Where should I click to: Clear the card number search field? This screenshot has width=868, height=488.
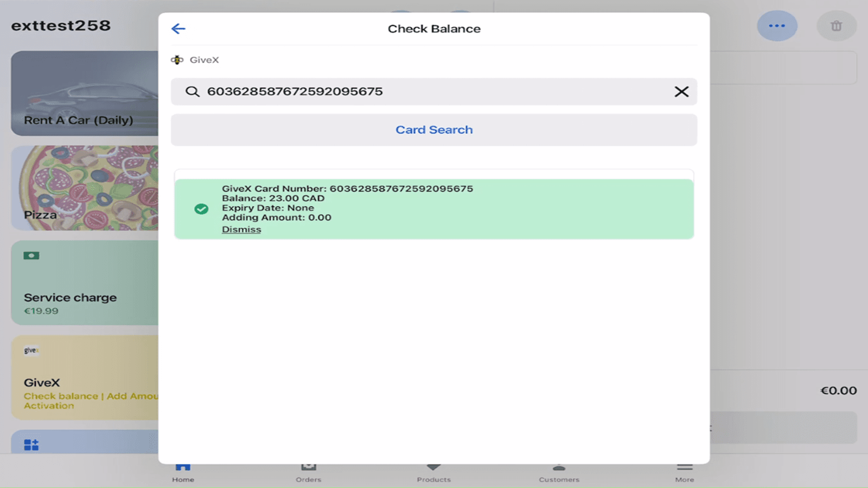point(681,92)
